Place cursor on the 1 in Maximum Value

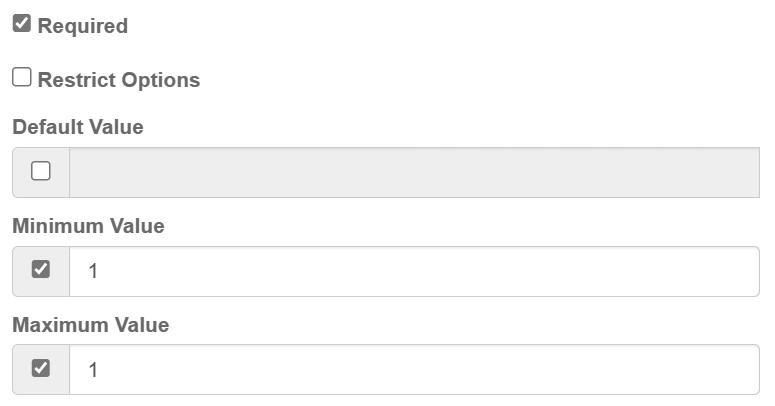click(x=93, y=370)
